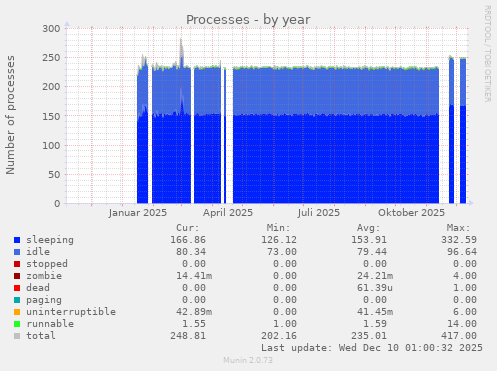This screenshot has width=497, height=371.
Task: Click sleeping minimum value 126.12
Action: 279,240
